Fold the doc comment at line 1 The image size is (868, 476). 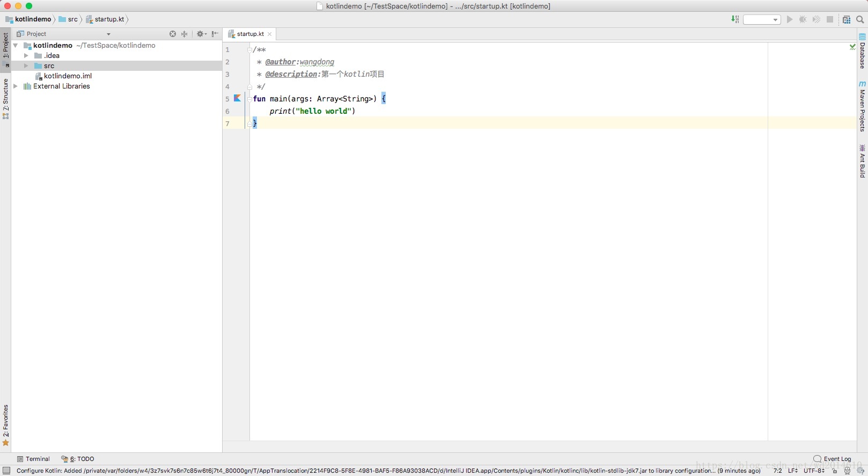249,50
